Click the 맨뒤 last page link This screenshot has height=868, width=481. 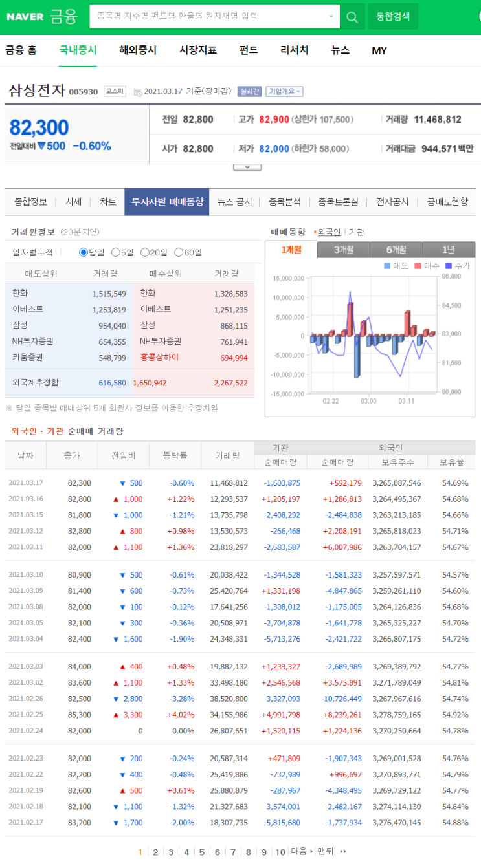tap(331, 851)
